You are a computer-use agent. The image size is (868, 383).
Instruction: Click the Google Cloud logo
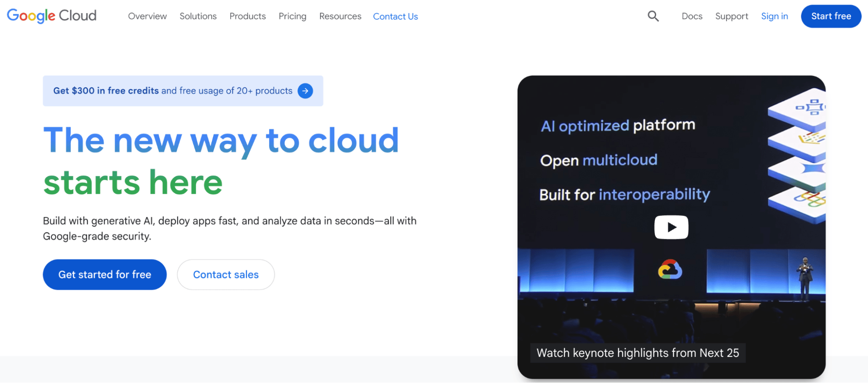click(52, 16)
